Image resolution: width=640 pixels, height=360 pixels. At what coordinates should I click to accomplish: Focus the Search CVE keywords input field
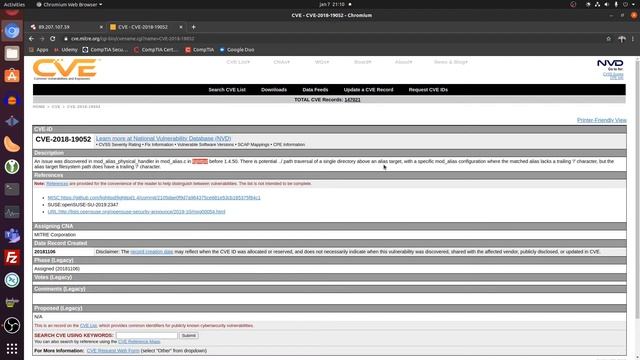147,336
